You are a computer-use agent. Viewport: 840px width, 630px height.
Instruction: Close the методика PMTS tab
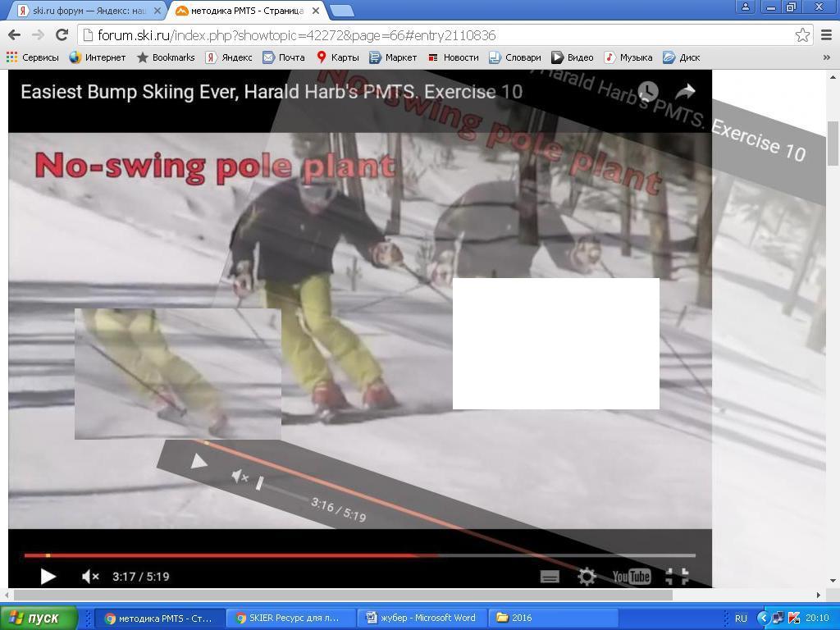point(316,11)
